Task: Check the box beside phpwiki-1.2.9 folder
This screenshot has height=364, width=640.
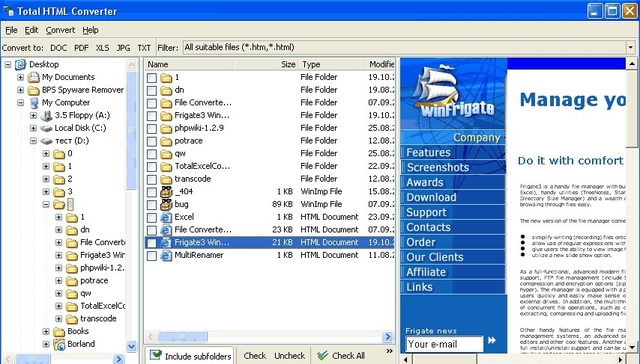Action: (151, 129)
